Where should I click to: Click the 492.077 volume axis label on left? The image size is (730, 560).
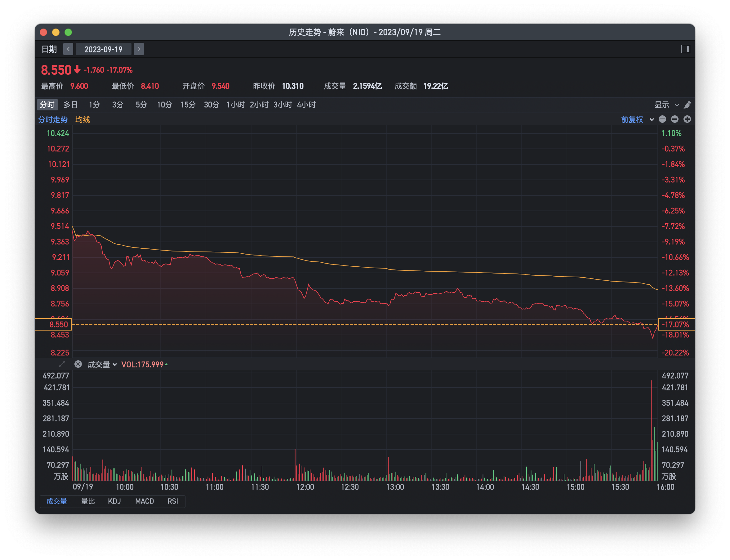[x=56, y=375]
